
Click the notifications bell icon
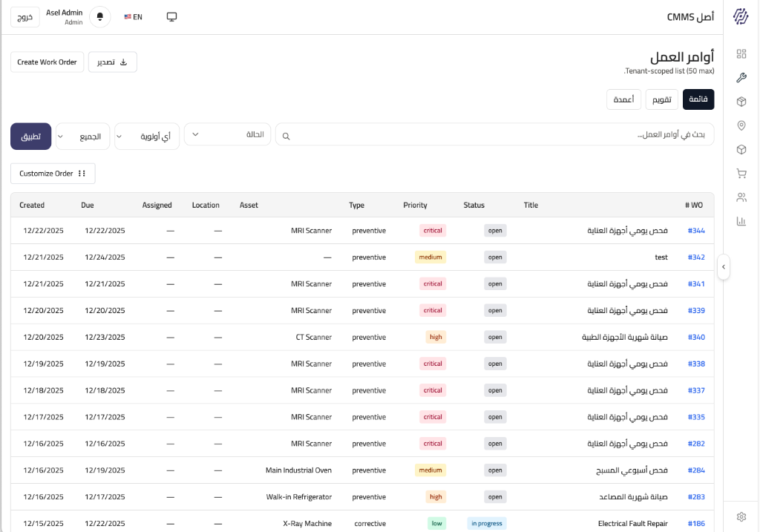click(99, 16)
